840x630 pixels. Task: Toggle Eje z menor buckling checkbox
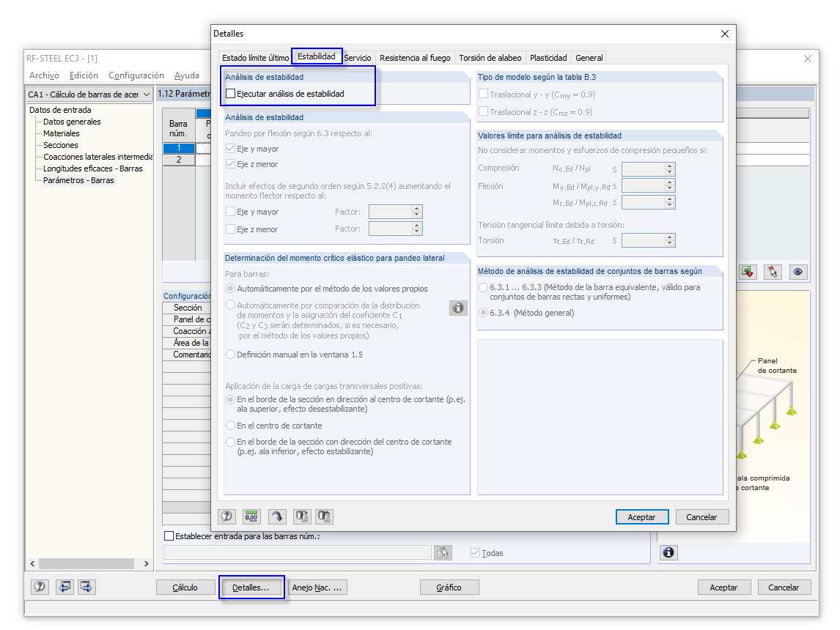(x=230, y=164)
